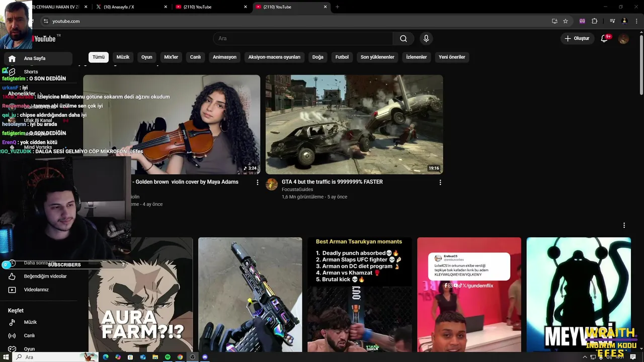This screenshot has height=362, width=644.
Task: Switch to the first (2110) YouTube tab
Action: tap(211, 7)
